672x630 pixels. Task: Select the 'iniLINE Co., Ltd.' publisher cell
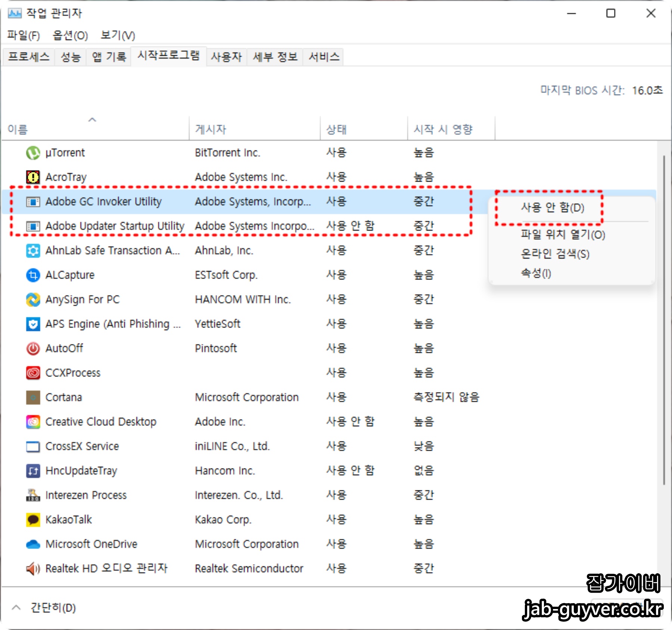[x=232, y=446]
